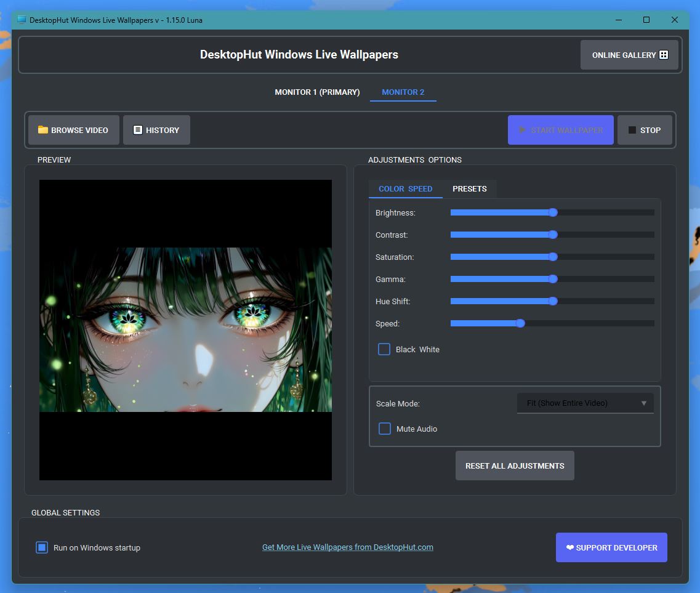Screen dimensions: 700x593
Task: Click the Scale Mode dropdown arrow
Action: (644, 403)
